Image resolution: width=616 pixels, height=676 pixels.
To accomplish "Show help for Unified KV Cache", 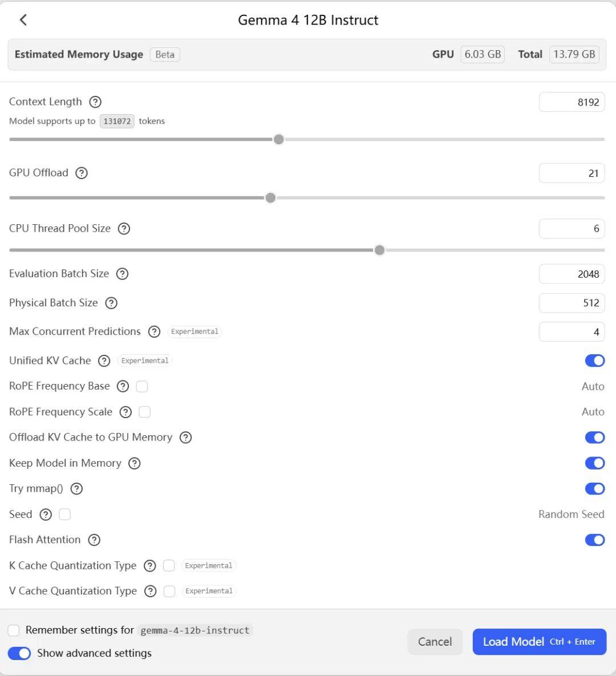I will pos(104,361).
